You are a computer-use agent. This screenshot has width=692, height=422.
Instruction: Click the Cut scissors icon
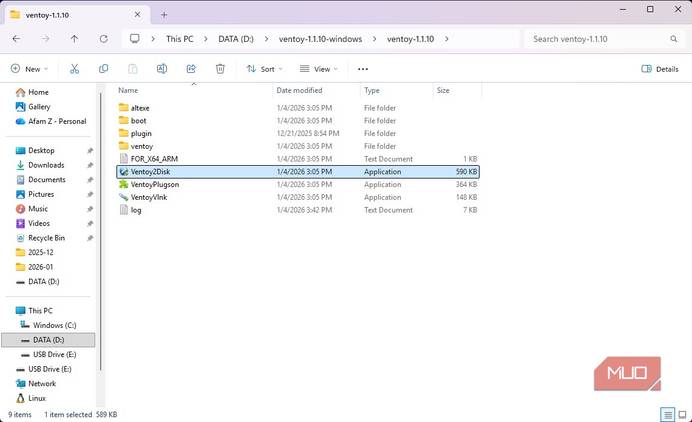74,69
